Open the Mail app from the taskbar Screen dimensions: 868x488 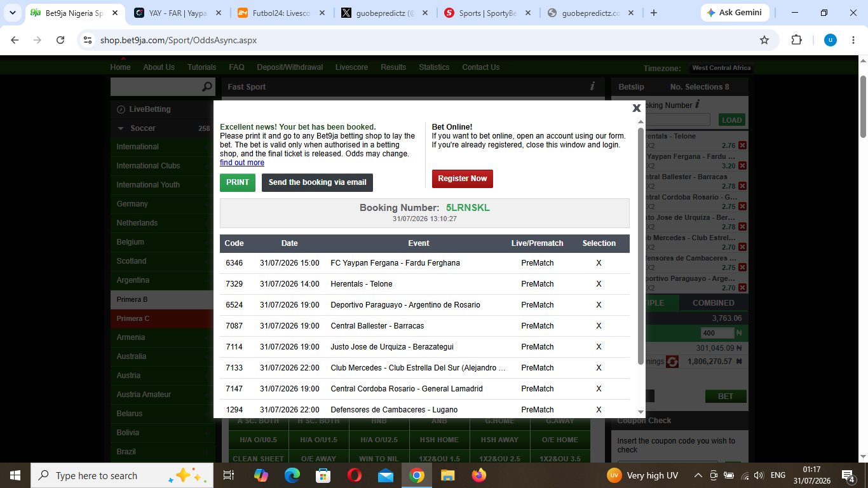tap(386, 475)
